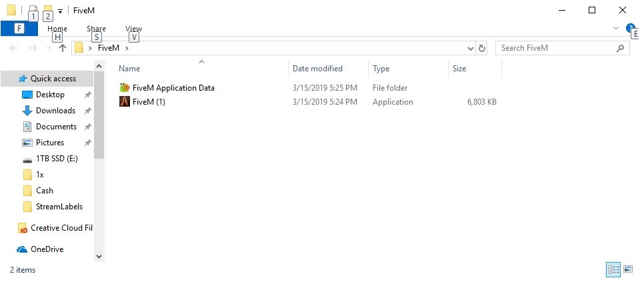Click the Properties quick access toolbar icon
The image size is (644, 286).
[33, 10]
